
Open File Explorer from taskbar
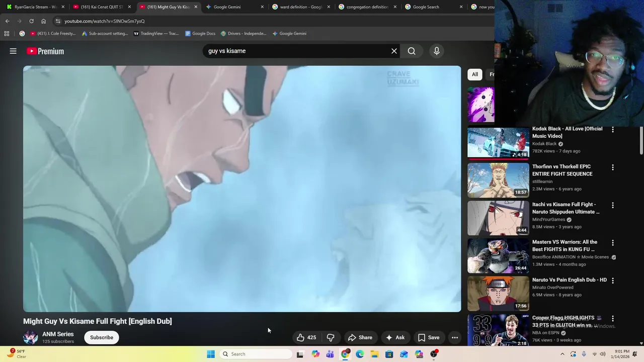tap(374, 354)
